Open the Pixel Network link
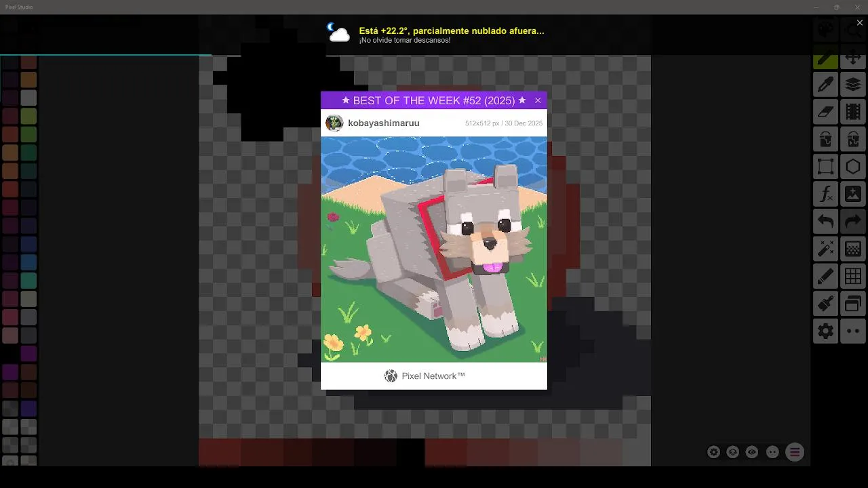The height and width of the screenshot is (488, 868). click(425, 376)
